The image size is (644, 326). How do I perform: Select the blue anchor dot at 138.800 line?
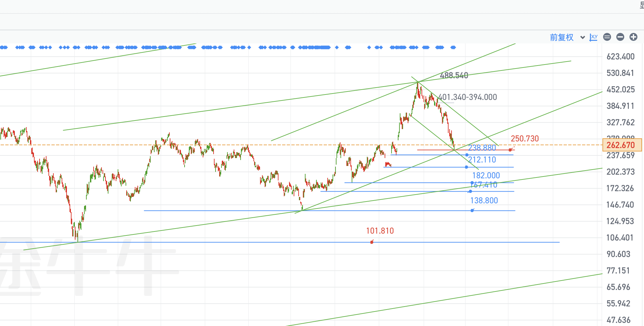(472, 210)
